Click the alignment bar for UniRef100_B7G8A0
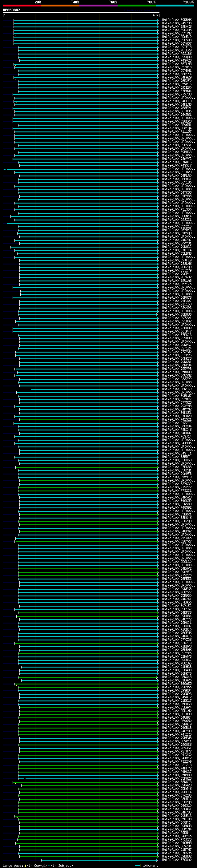 pyautogui.click(x=100, y=860)
